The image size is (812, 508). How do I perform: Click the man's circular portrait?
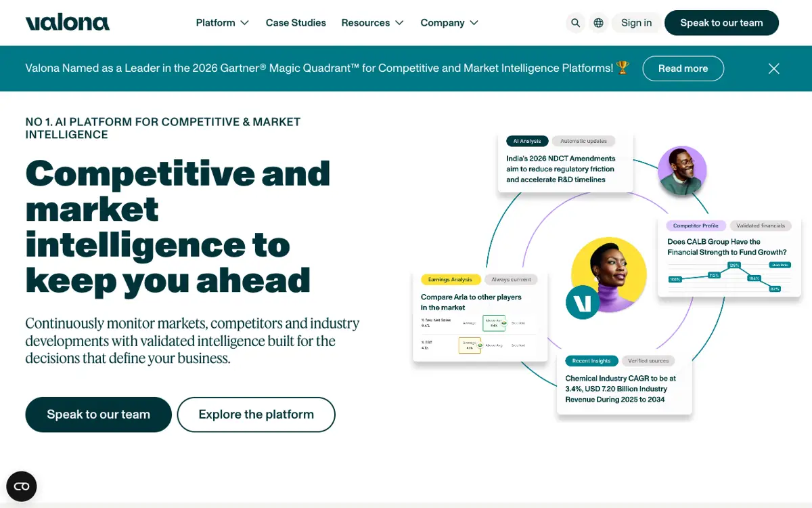click(x=682, y=171)
